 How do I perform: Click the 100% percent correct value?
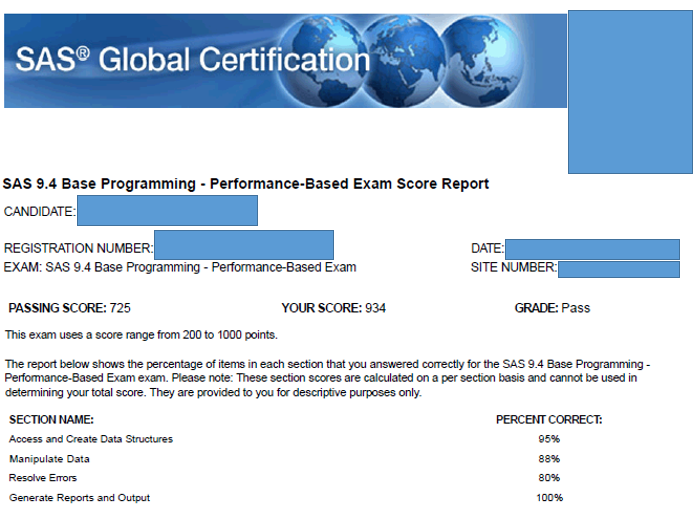[x=549, y=498]
